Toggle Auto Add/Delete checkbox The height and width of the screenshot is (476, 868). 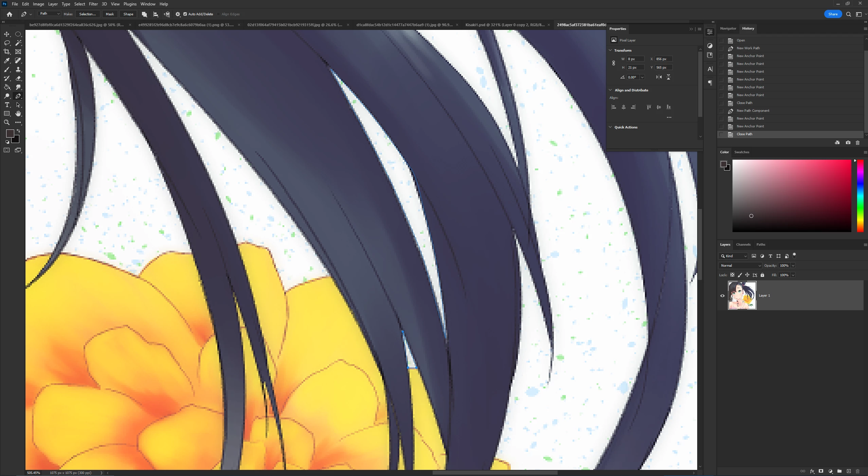pos(185,14)
